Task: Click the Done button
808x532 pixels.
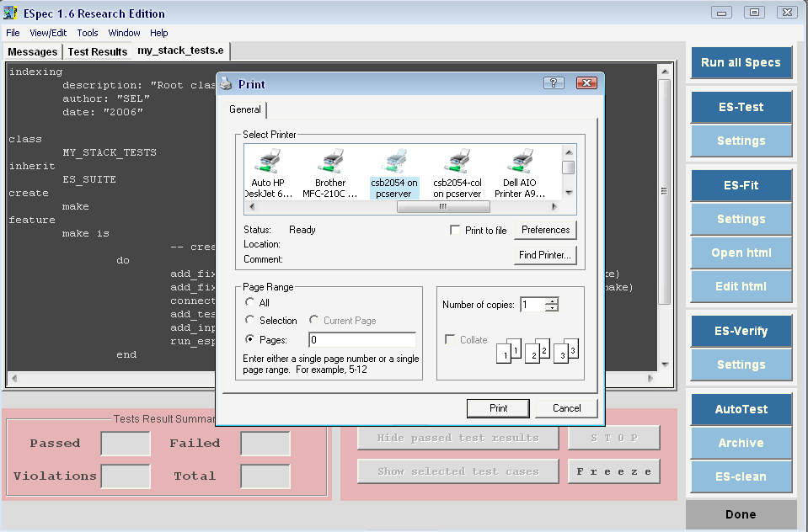Action: pyautogui.click(x=741, y=514)
